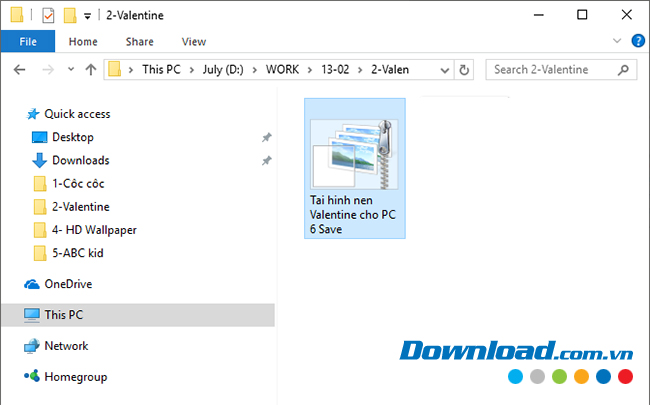The image size is (650, 405).
Task: Click WORK in the address bar path
Action: [x=282, y=70]
